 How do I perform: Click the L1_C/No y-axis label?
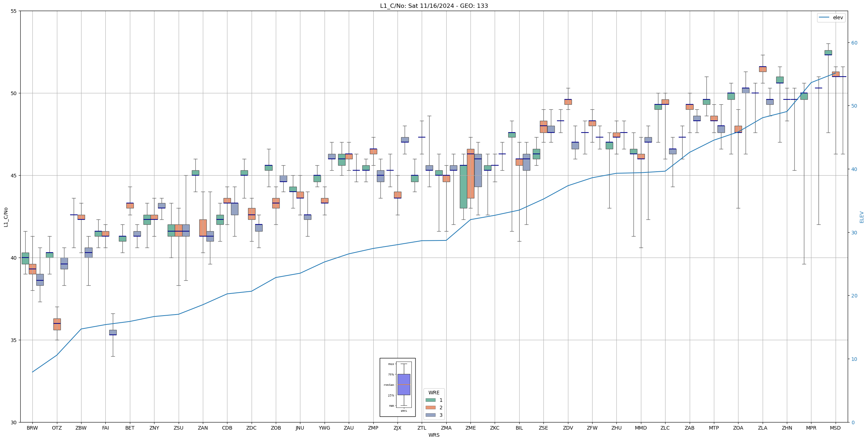pos(6,217)
